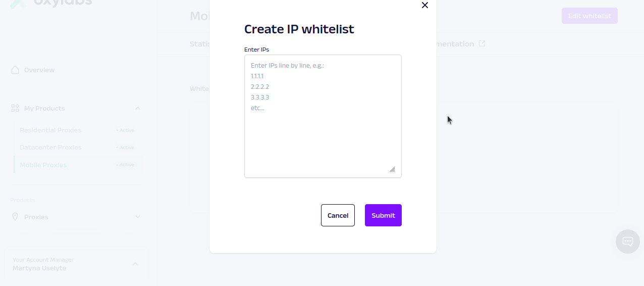Collapse the My Products section chevron

click(138, 108)
